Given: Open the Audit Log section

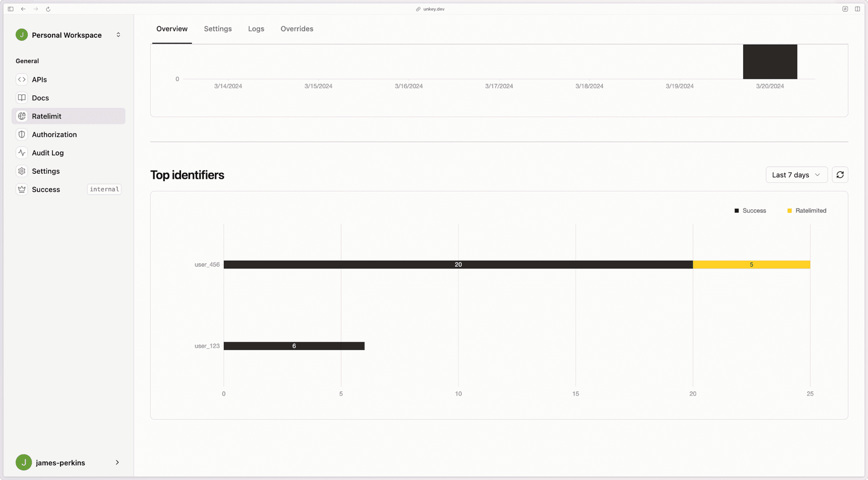Looking at the screenshot, I should [48, 152].
